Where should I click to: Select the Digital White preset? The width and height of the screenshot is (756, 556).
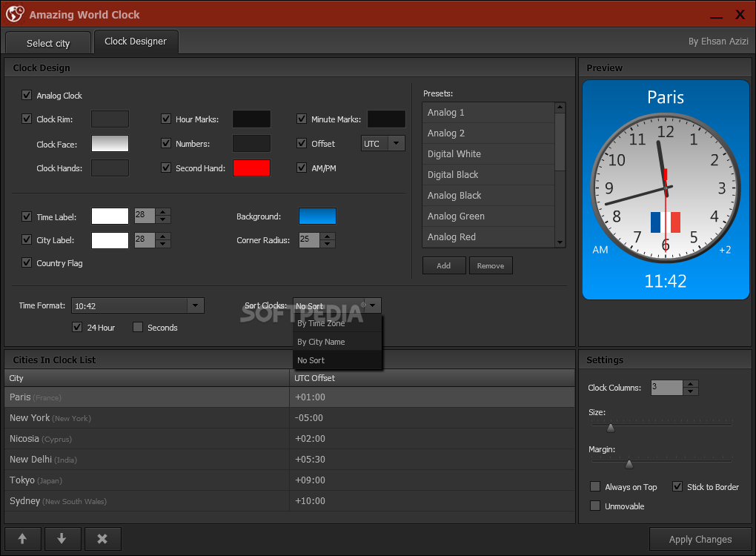[488, 154]
